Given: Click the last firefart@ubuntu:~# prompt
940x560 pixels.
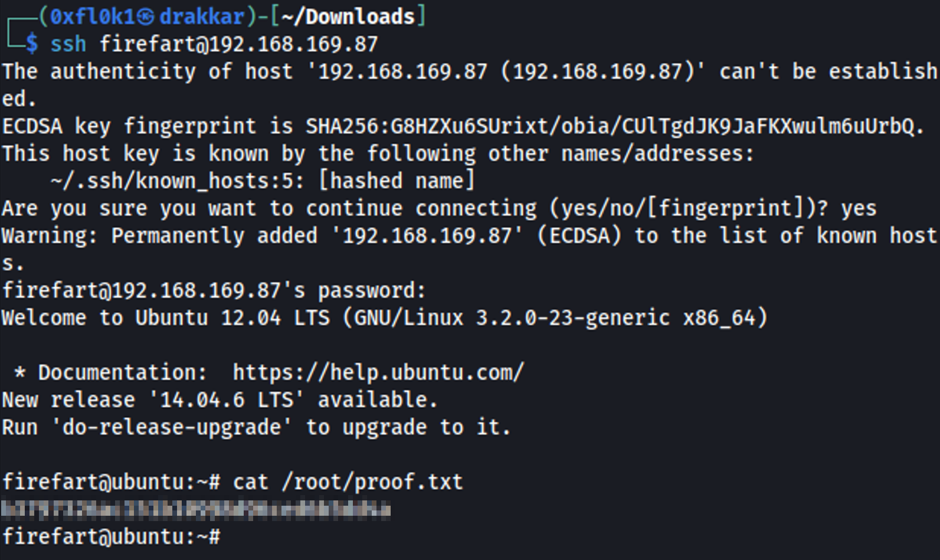Looking at the screenshot, I should click(112, 537).
